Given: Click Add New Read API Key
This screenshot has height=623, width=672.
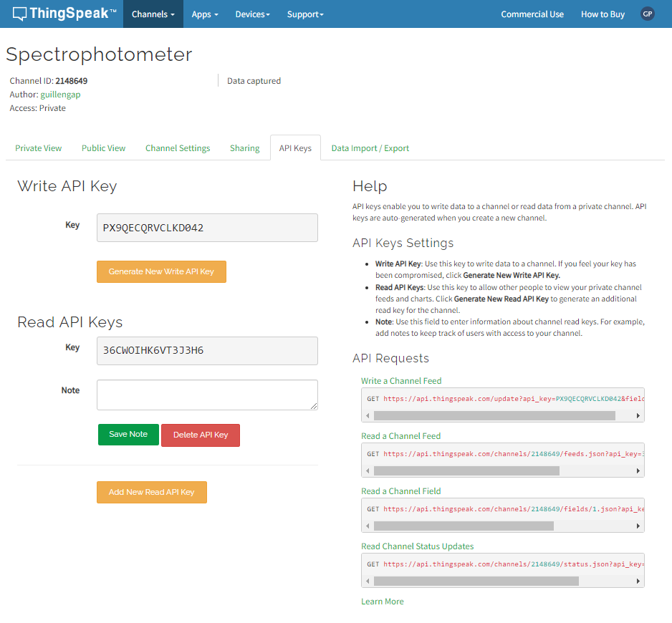Looking at the screenshot, I should pyautogui.click(x=151, y=492).
